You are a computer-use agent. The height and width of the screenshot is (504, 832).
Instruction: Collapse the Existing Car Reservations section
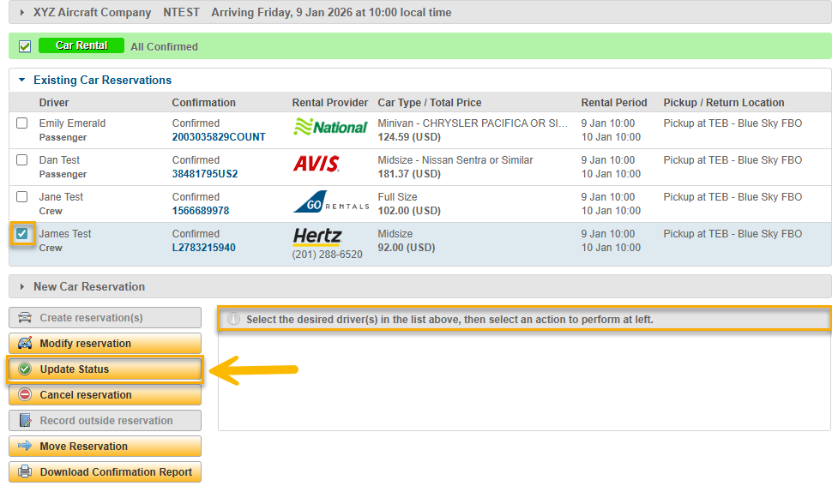click(21, 80)
